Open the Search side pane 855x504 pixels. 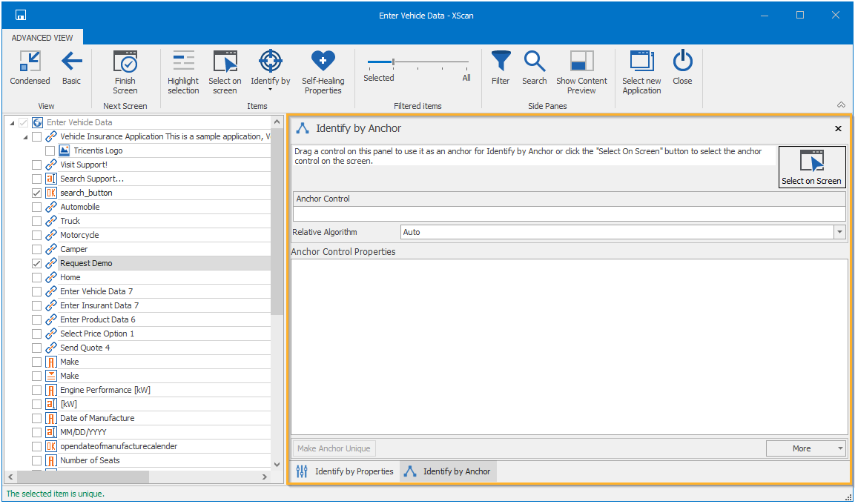click(x=534, y=68)
